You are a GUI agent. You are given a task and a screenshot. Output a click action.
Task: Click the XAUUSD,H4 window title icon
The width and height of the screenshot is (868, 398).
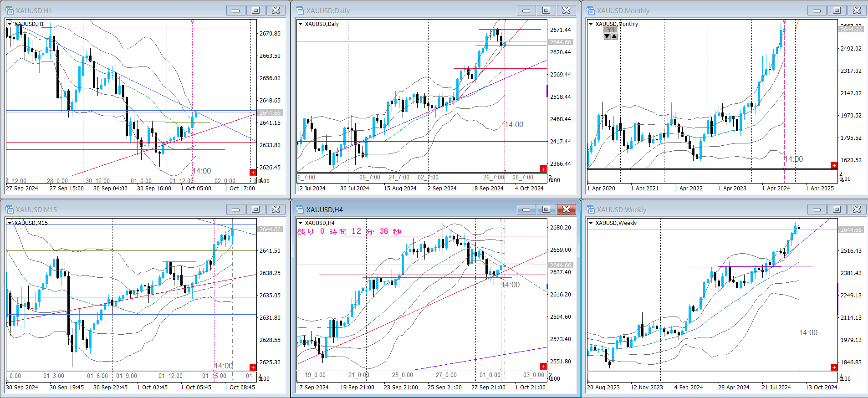[x=300, y=209]
